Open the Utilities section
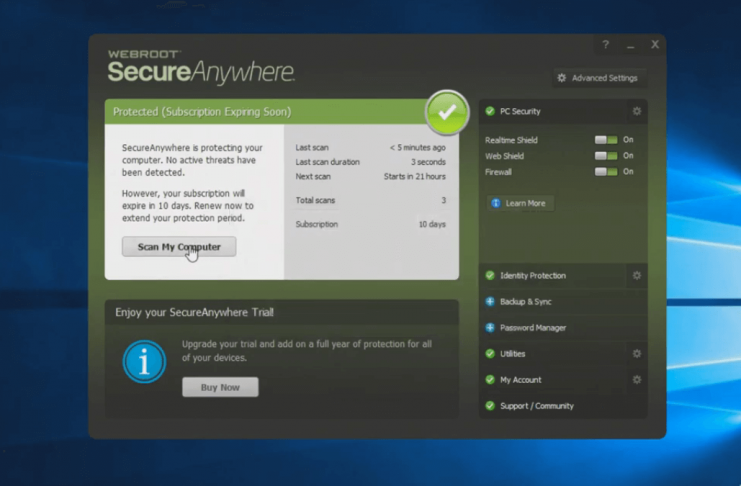The image size is (741, 486). coord(553,354)
